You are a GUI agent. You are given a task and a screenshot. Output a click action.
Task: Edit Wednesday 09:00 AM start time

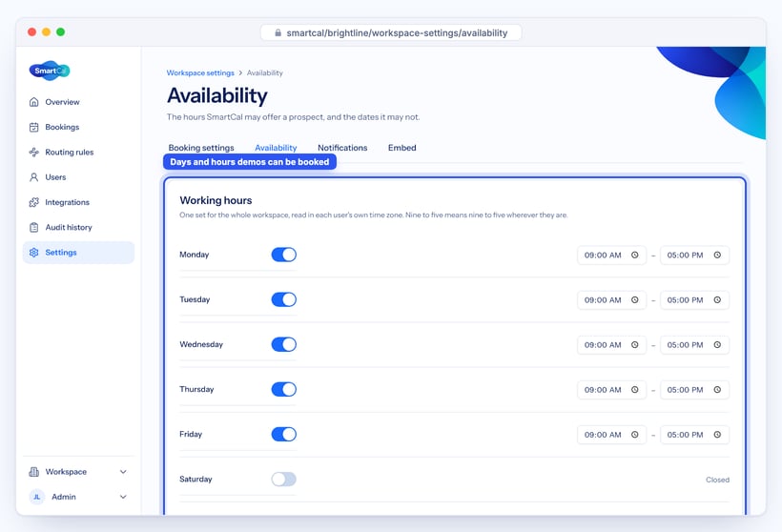[611, 344]
